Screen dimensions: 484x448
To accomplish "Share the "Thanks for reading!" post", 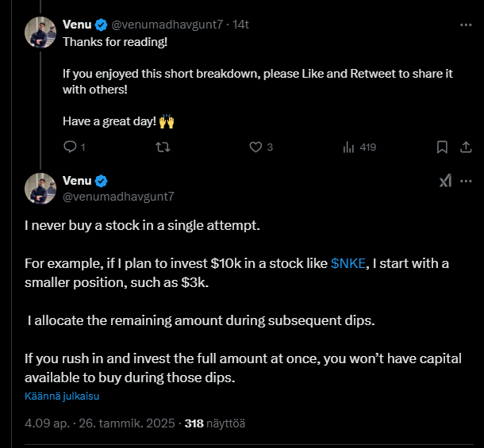I will (x=467, y=147).
